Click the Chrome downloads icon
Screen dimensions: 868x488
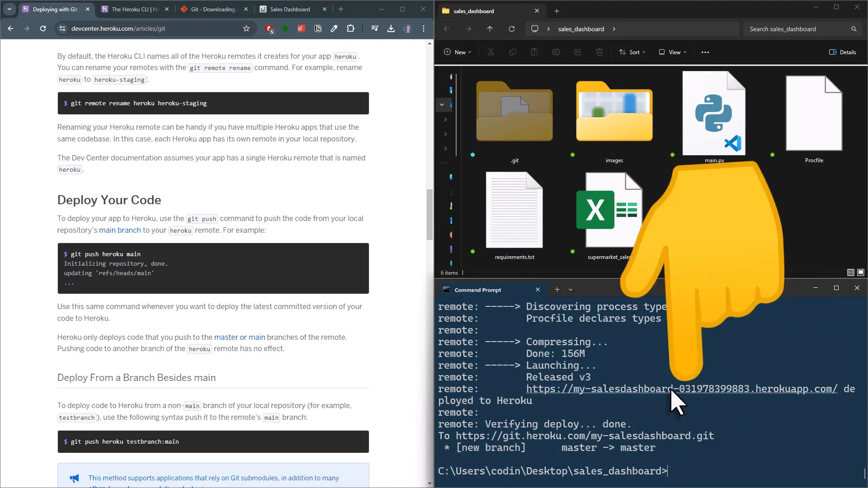click(x=391, y=28)
